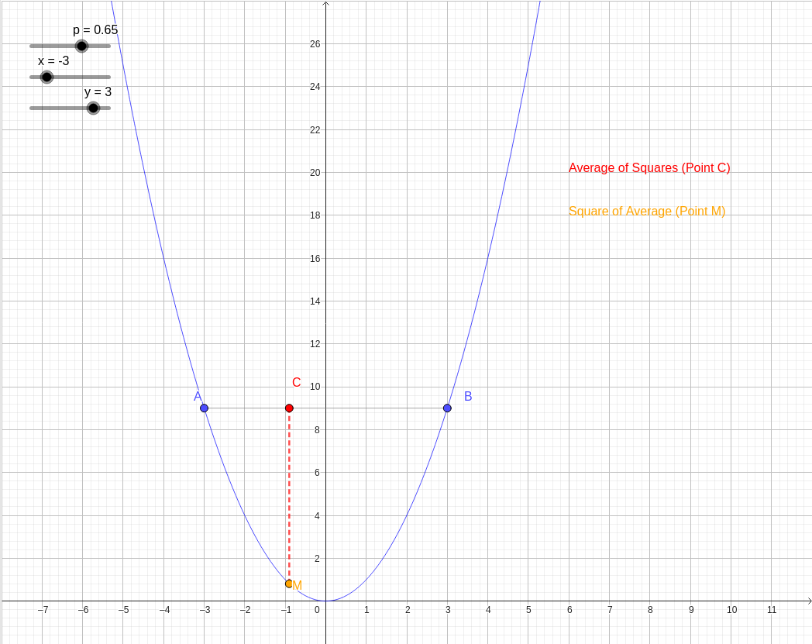The width and height of the screenshot is (812, 644).
Task: Click the x-axis tick label 6
Action: coord(569,610)
